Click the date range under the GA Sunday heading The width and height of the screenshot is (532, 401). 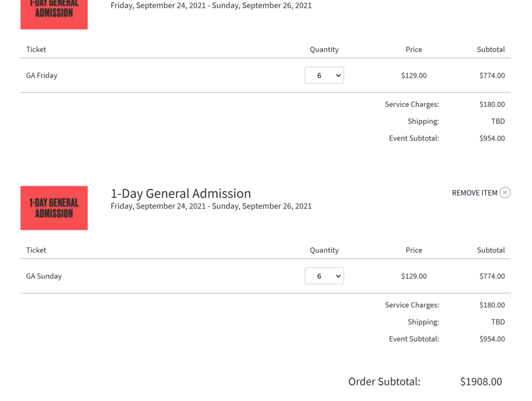pyautogui.click(x=211, y=206)
